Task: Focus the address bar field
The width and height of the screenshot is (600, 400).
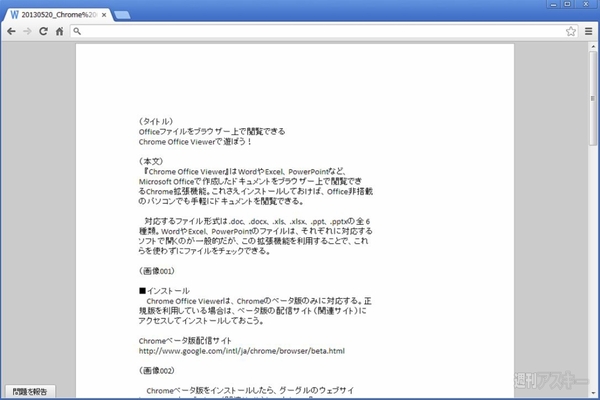Action: (x=324, y=31)
